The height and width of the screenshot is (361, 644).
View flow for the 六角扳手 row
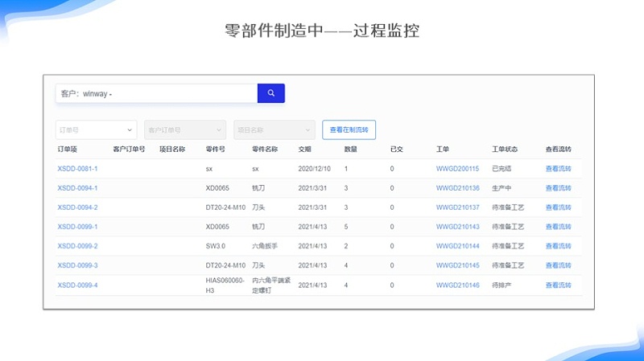coord(558,246)
